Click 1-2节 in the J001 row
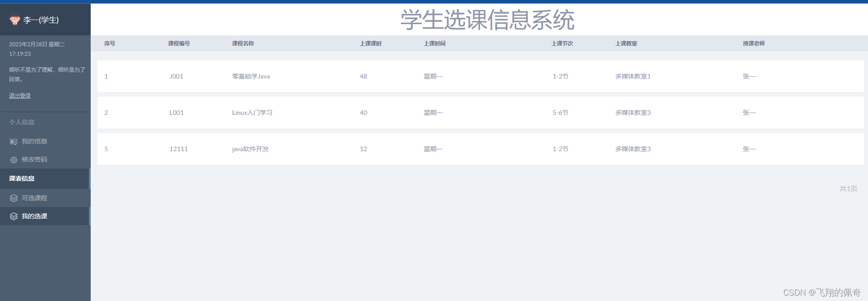This screenshot has width=868, height=301. tap(561, 76)
